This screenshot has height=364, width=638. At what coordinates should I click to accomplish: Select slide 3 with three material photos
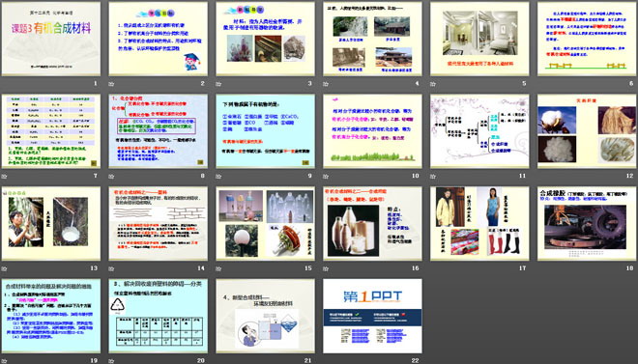click(x=265, y=39)
